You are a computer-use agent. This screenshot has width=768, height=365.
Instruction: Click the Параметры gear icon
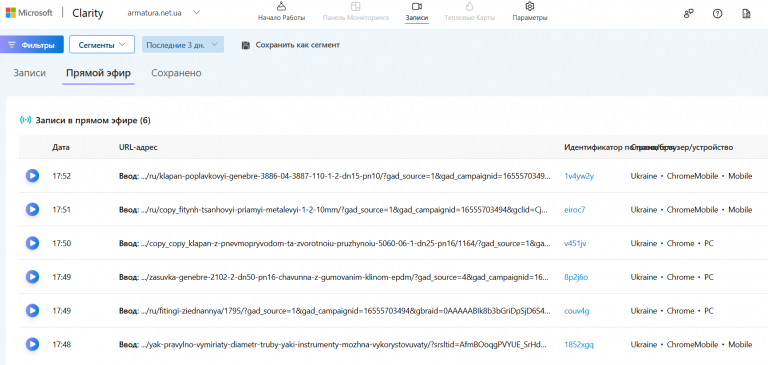pyautogui.click(x=529, y=6)
